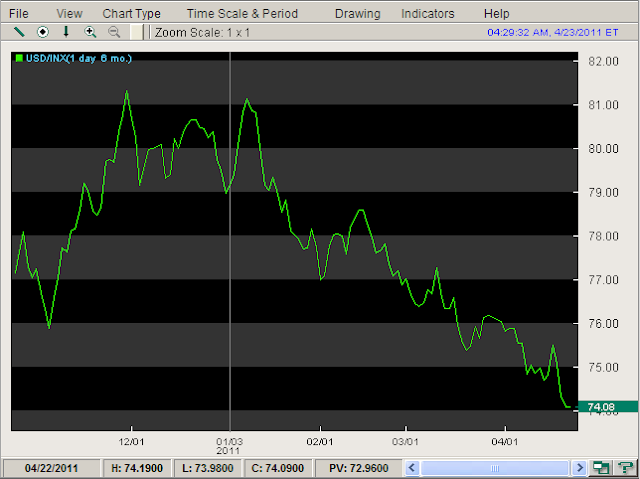
Task: Click the detach chart window icon
Action: pyautogui.click(x=601, y=467)
